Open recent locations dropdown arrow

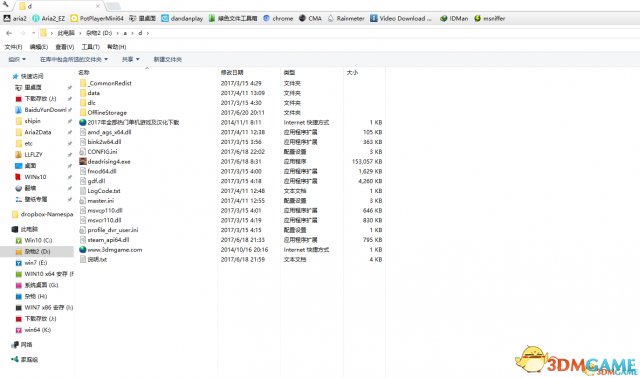click(x=33, y=33)
